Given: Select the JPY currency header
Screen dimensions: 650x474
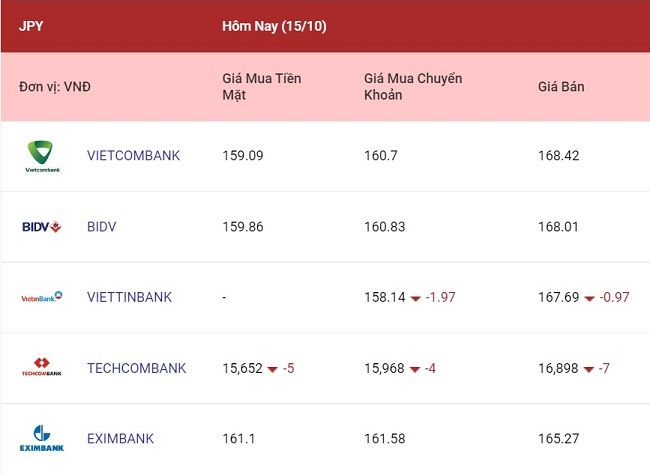Looking at the screenshot, I should (31, 26).
